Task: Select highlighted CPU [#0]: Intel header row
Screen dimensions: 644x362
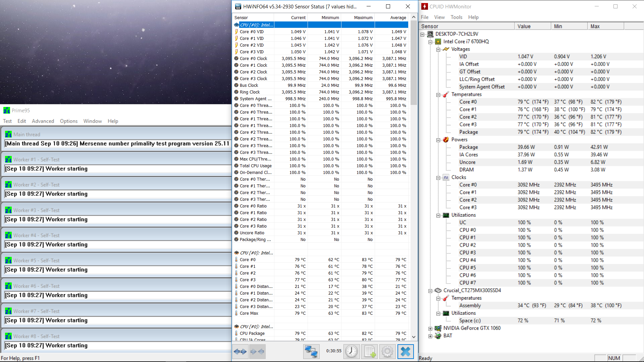Action: click(321, 25)
